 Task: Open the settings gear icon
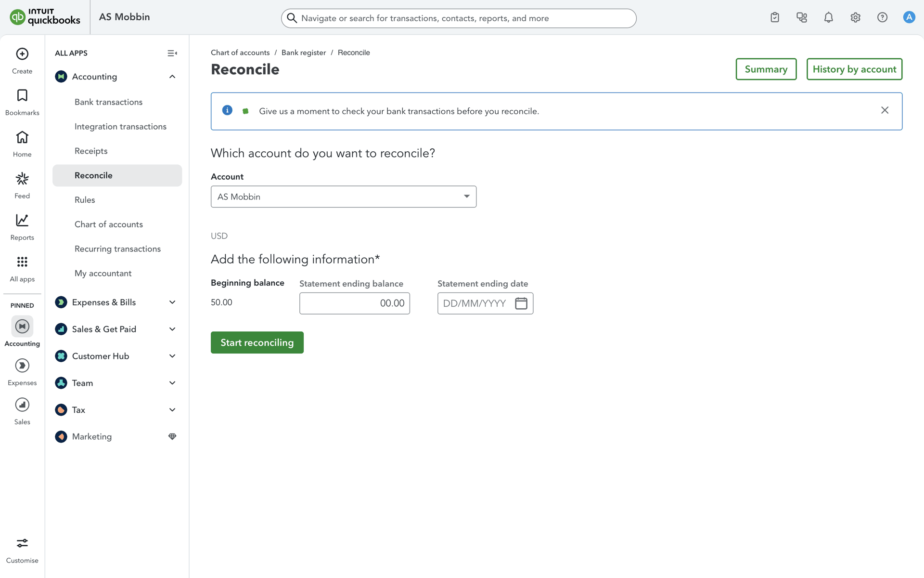[856, 17]
